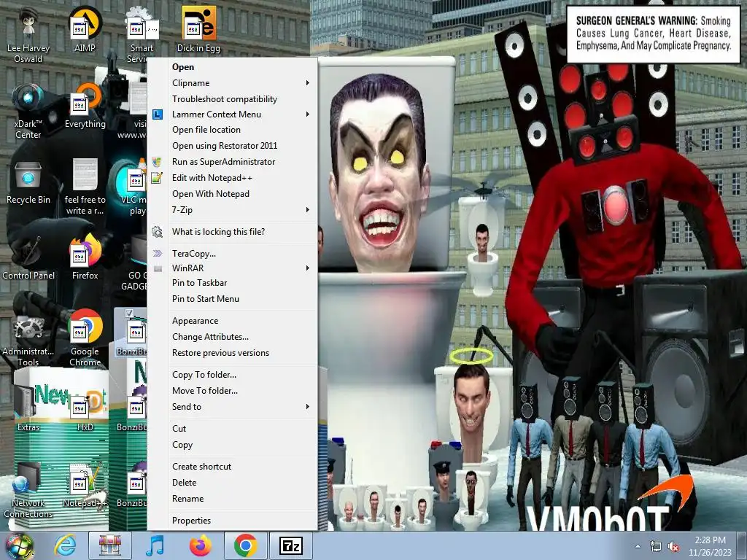
Task: Choose Troubleshoot compatibility
Action: tap(232, 99)
